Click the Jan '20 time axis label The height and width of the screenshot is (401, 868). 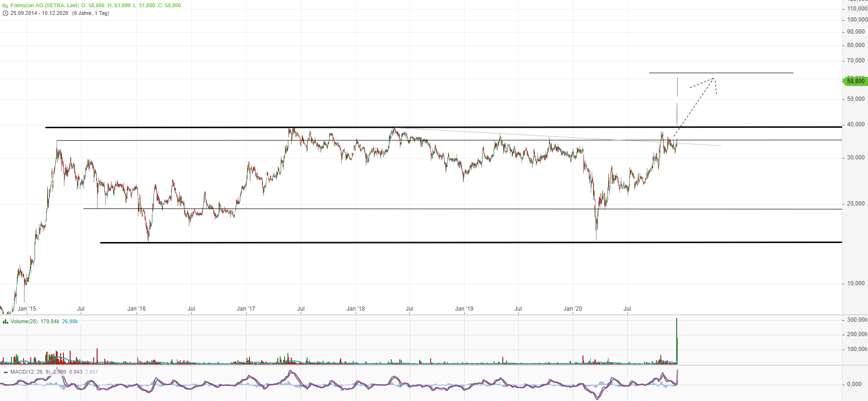tap(572, 309)
